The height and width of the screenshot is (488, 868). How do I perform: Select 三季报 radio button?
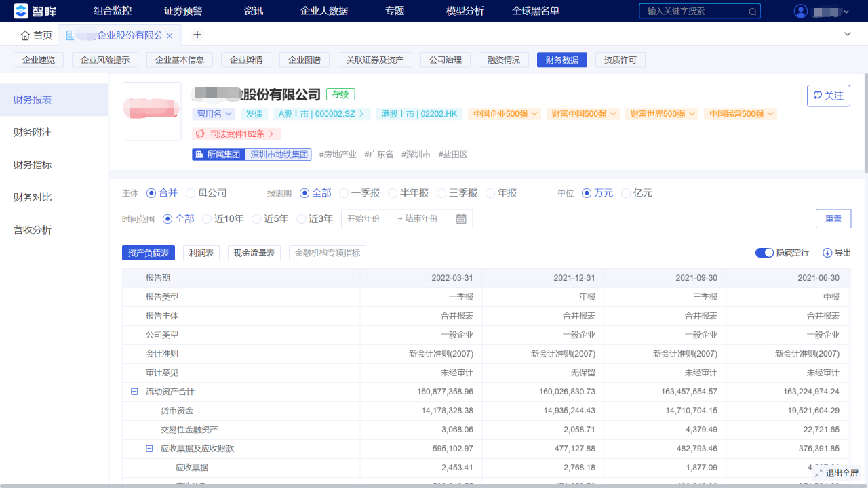[441, 193]
